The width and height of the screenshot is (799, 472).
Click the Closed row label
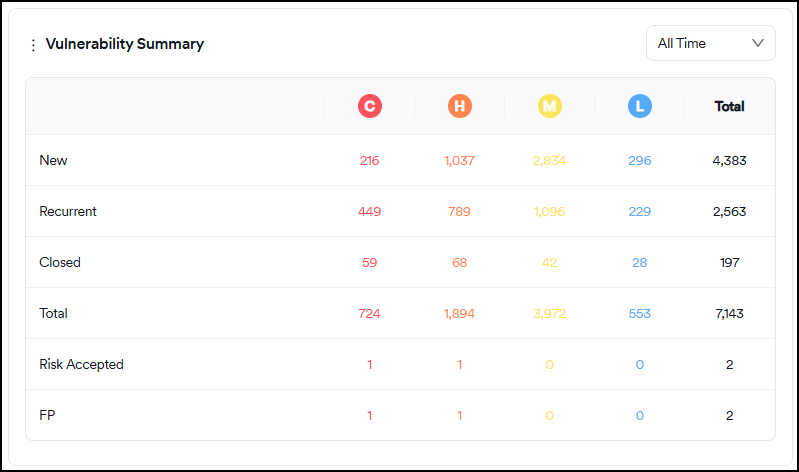[60, 262]
